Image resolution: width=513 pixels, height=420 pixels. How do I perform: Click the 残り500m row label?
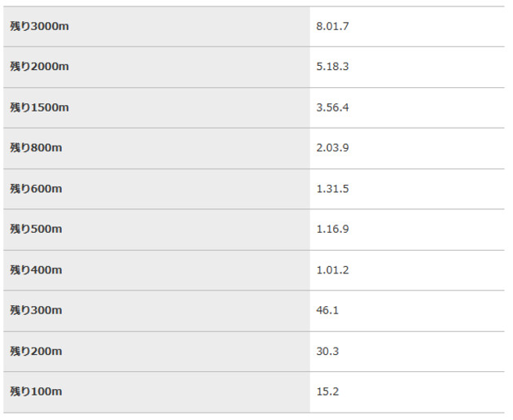(x=36, y=229)
